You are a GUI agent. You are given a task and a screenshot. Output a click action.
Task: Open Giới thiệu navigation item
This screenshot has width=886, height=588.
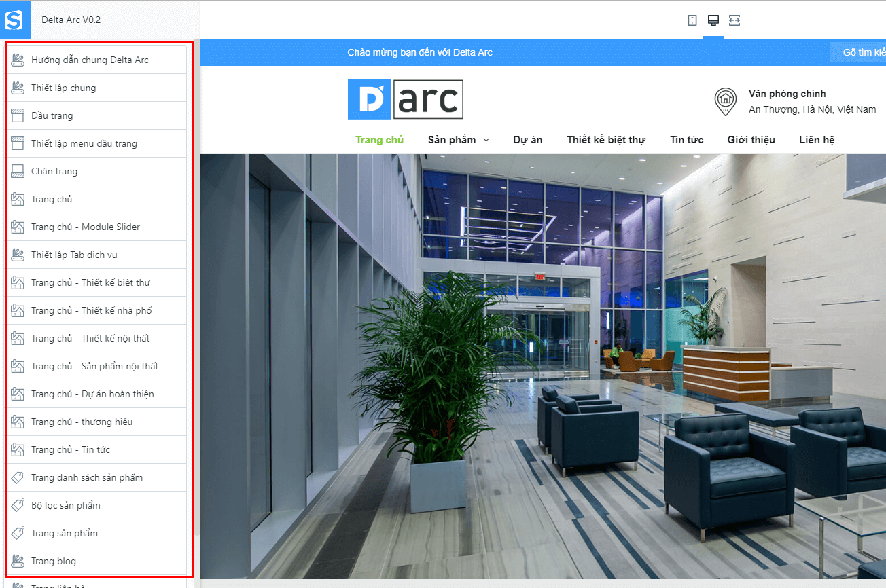(751, 140)
